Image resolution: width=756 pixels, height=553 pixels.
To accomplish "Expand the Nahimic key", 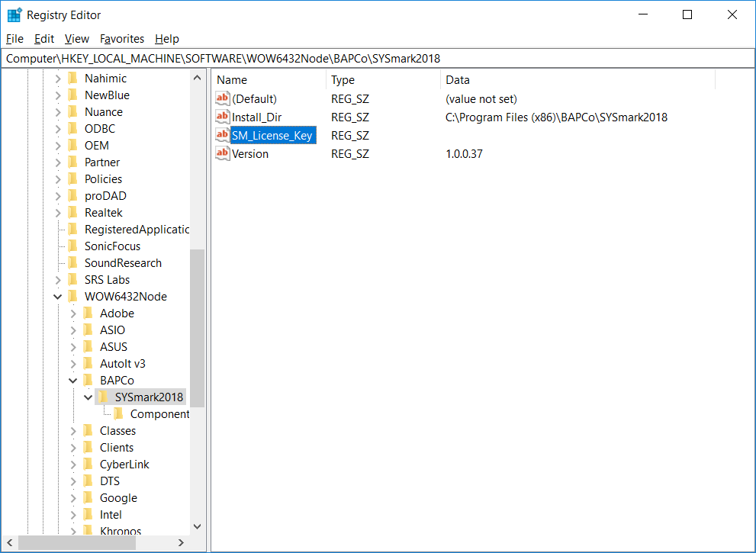I will click(58, 79).
